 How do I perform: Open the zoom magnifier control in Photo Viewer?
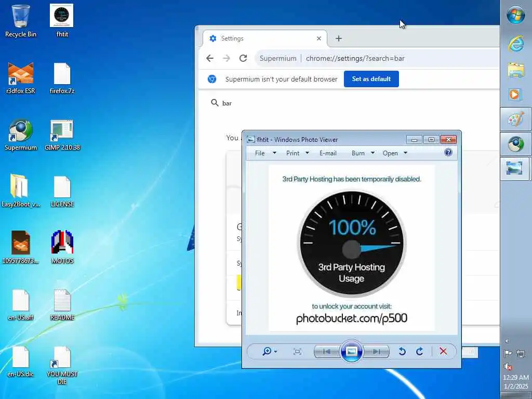coord(270,352)
